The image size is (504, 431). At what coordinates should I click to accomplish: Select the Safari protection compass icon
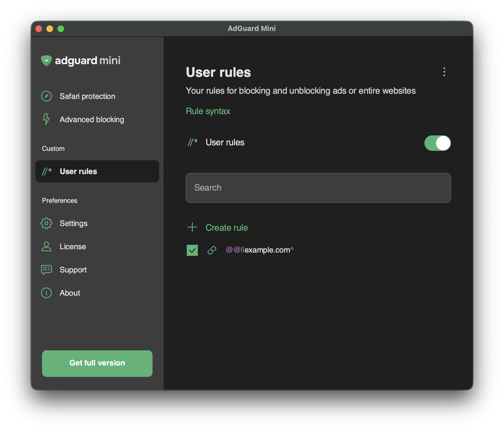[x=46, y=96]
